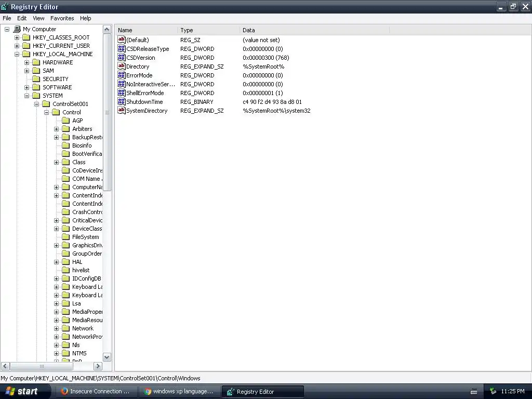The width and height of the screenshot is (532, 399).
Task: Click tree pane scroll up arrow
Action: tap(107, 30)
